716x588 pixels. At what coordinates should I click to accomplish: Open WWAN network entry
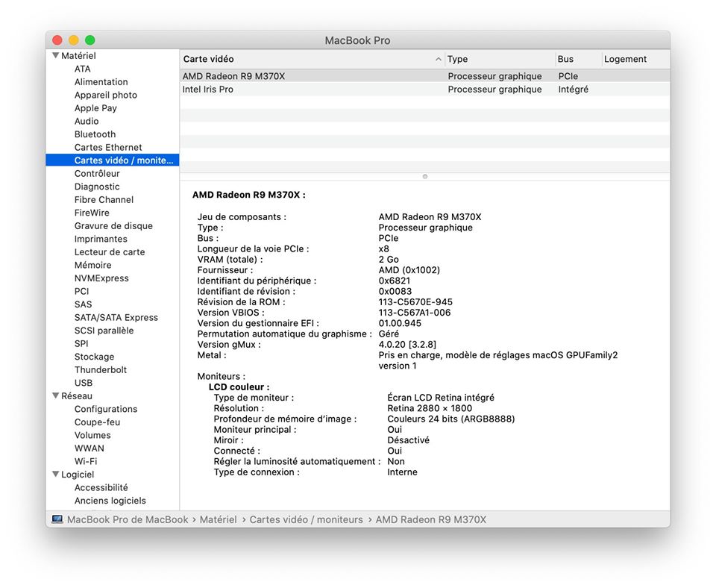89,448
